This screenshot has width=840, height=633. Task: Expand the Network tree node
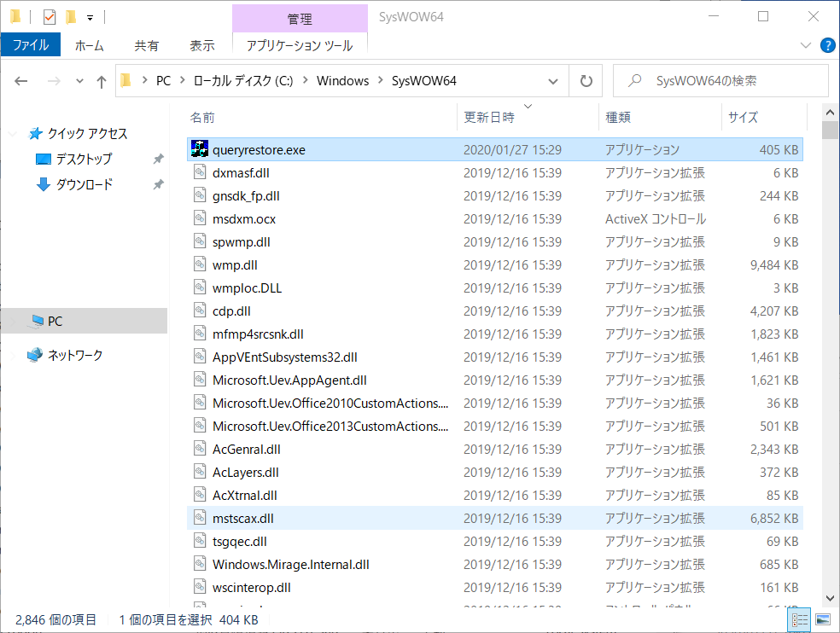point(13,355)
